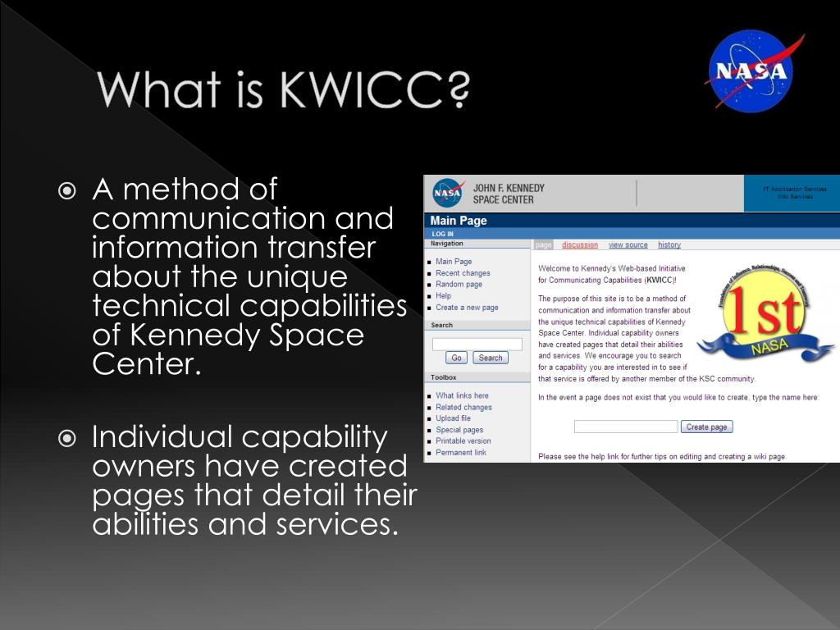Switch to the page tab
This screenshot has height=630, width=840.
tap(543, 244)
